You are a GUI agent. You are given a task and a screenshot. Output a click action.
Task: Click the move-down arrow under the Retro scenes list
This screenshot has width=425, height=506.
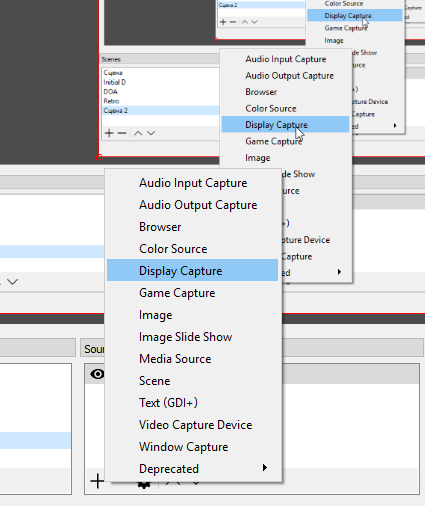click(151, 133)
